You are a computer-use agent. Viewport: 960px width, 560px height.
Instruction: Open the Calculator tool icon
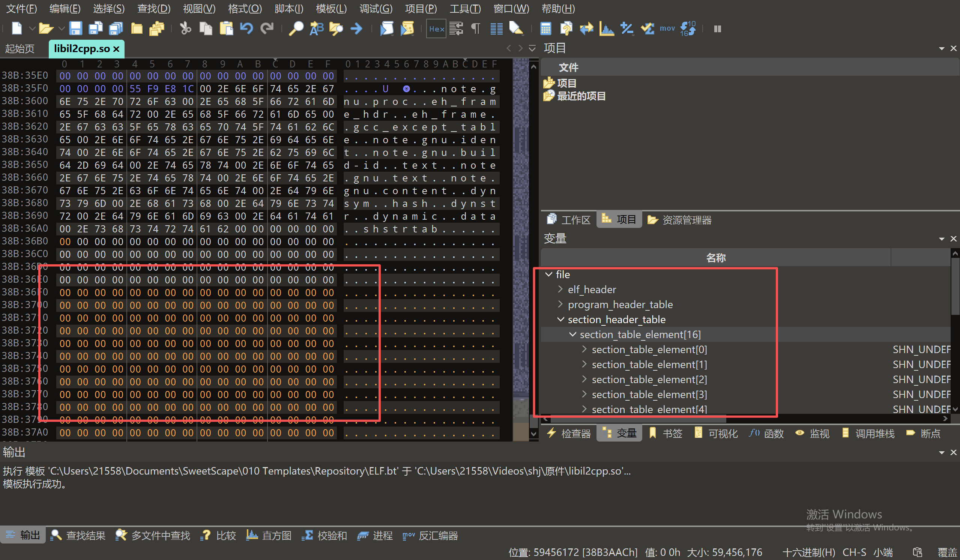(545, 28)
